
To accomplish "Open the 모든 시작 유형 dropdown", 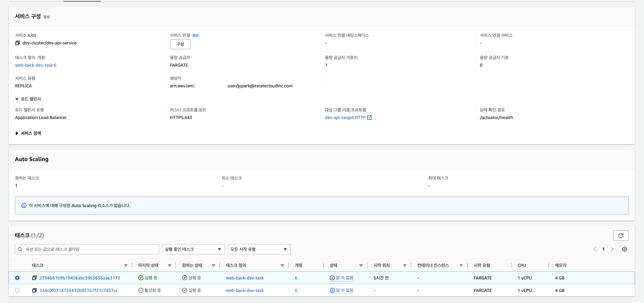I will point(259,249).
